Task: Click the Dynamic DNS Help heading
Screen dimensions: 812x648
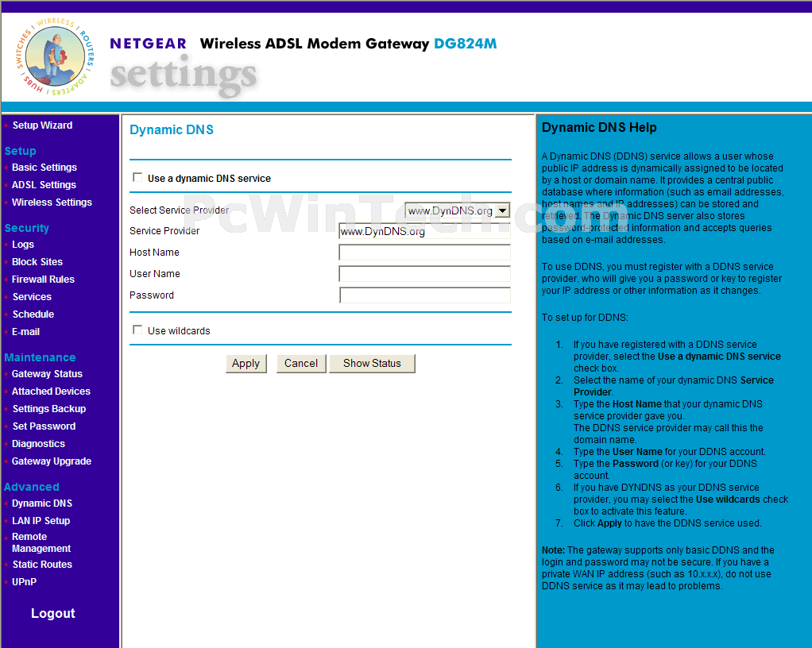Action: (x=599, y=127)
